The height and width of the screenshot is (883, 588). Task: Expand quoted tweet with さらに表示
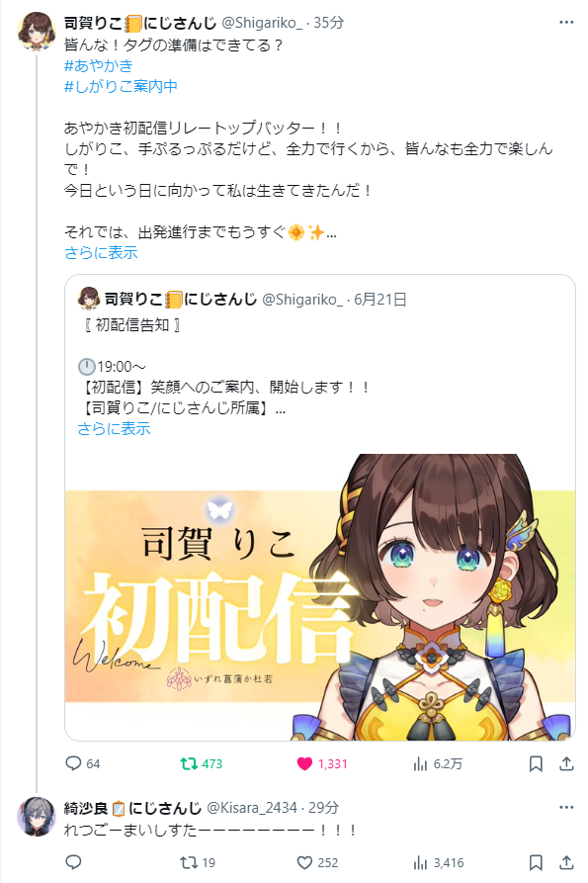[x=114, y=428]
